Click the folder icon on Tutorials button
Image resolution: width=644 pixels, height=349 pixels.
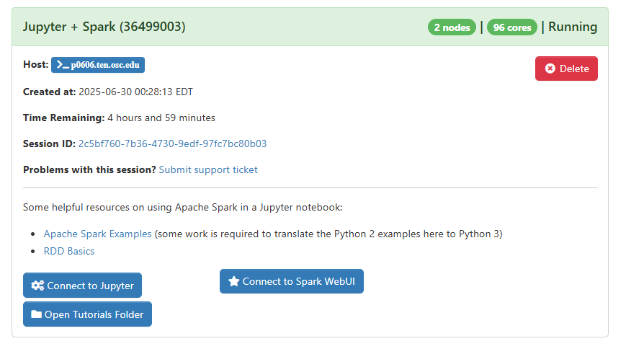pyautogui.click(x=36, y=314)
